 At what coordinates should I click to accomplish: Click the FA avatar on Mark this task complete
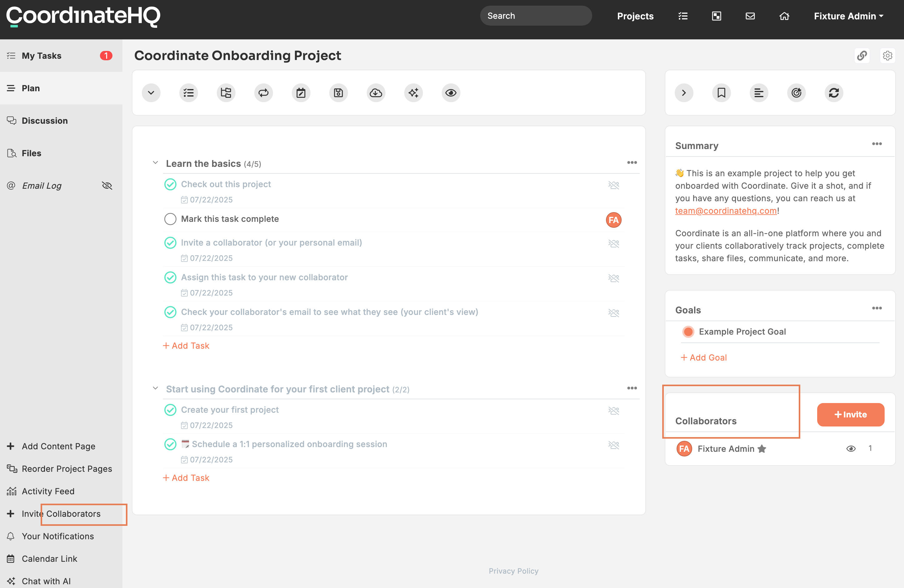tap(614, 220)
